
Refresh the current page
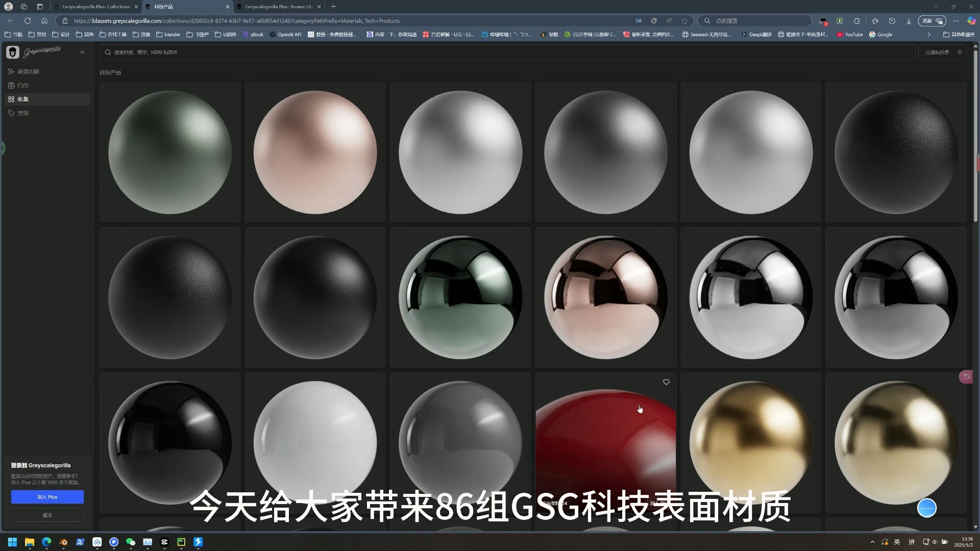28,21
